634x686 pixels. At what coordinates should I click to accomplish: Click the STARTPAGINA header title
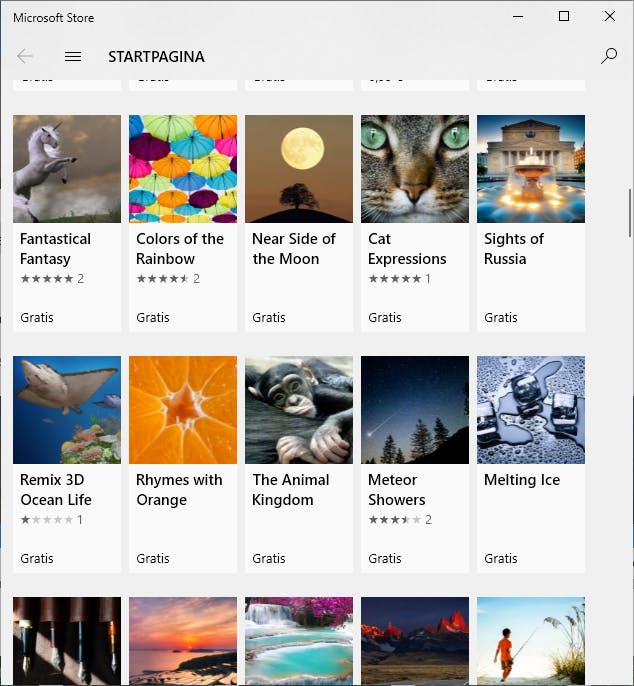point(156,57)
